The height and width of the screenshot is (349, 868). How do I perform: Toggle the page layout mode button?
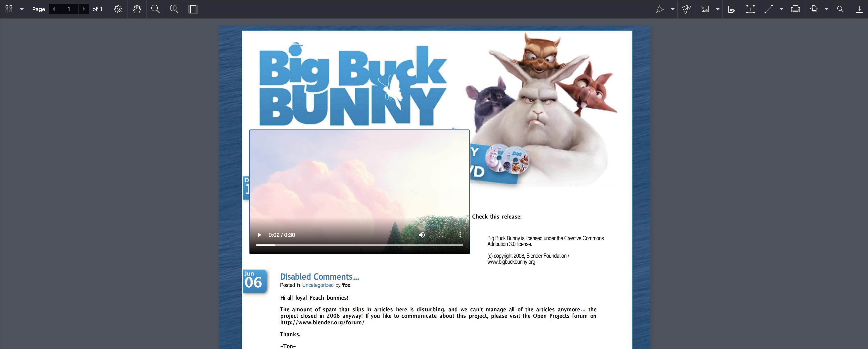tap(193, 9)
